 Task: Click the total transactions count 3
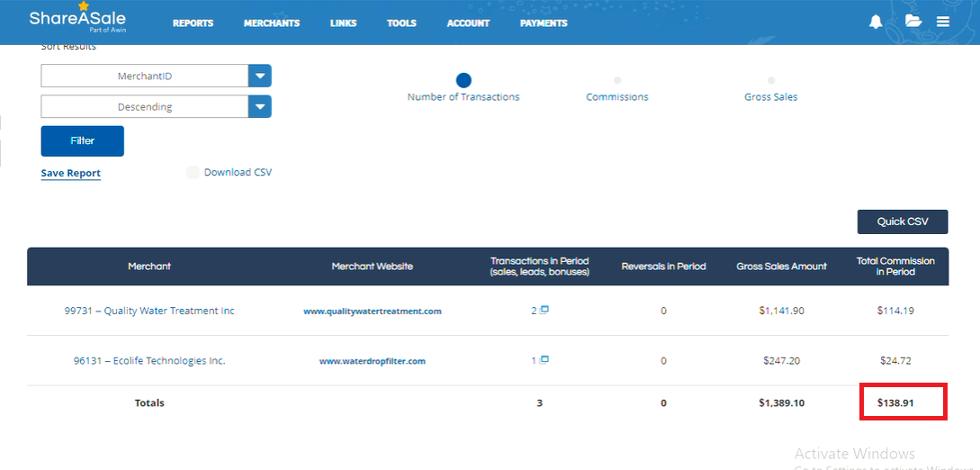[x=539, y=403]
